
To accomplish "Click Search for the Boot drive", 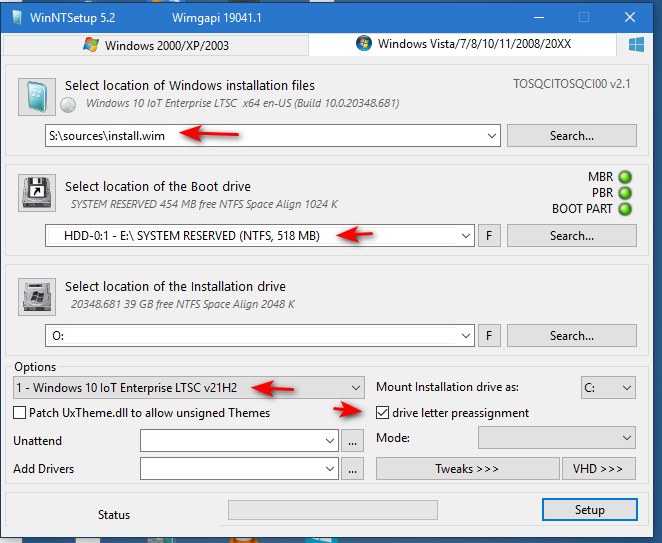I will click(572, 236).
